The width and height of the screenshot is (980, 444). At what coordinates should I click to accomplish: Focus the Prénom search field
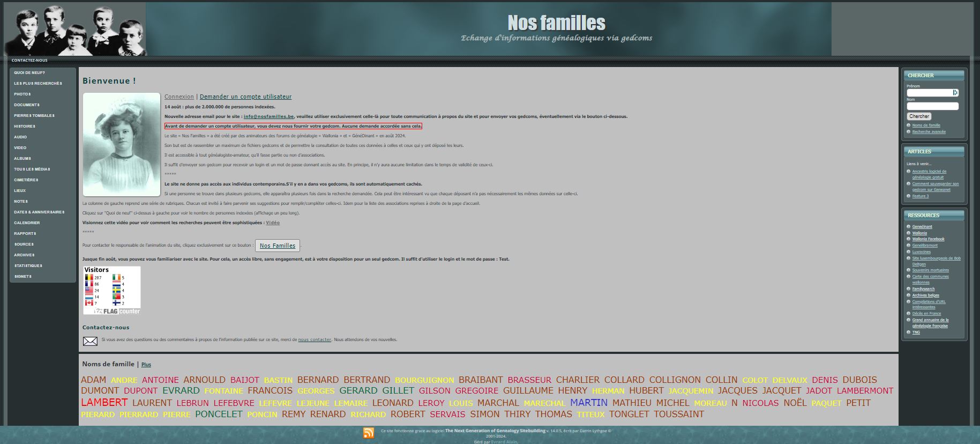[x=932, y=93]
